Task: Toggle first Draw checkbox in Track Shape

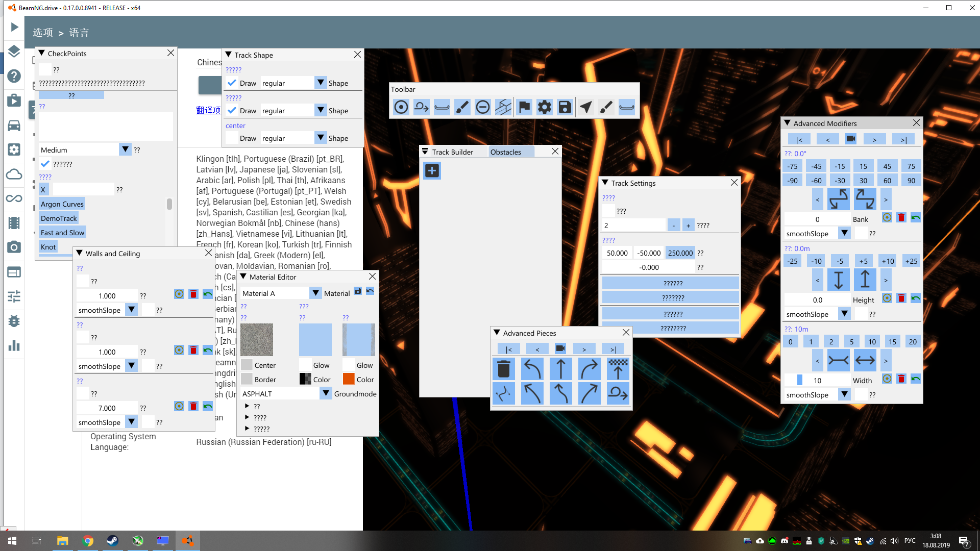Action: [x=232, y=83]
